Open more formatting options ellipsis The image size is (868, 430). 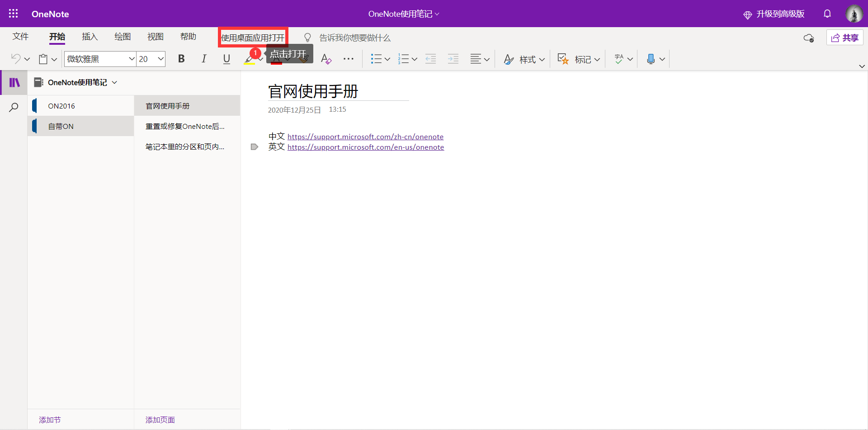pos(349,59)
